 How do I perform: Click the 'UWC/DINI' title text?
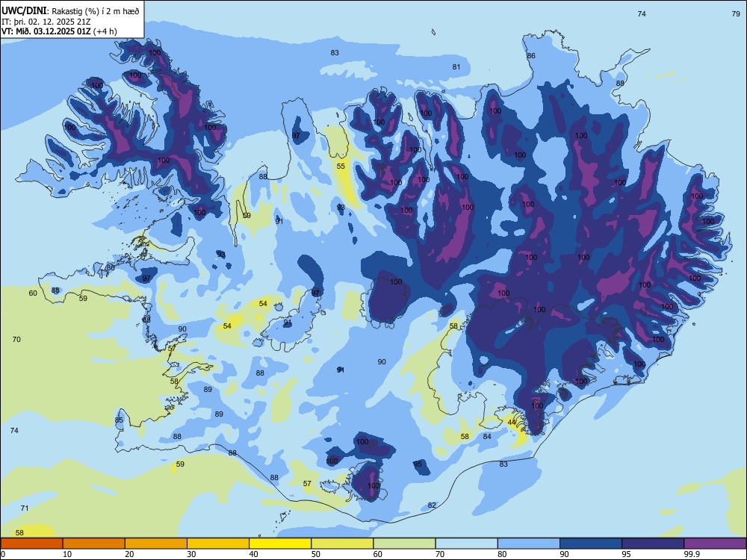pyautogui.click(x=24, y=10)
